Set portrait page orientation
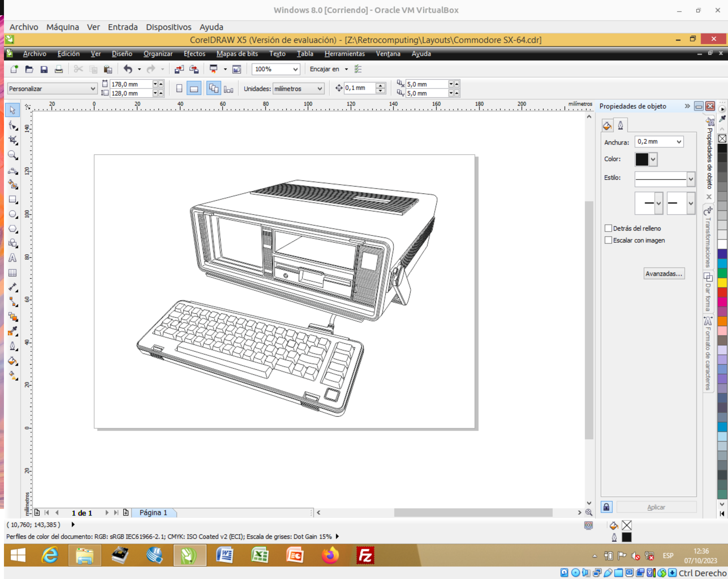Viewport: 728px width, 579px height. pyautogui.click(x=179, y=88)
